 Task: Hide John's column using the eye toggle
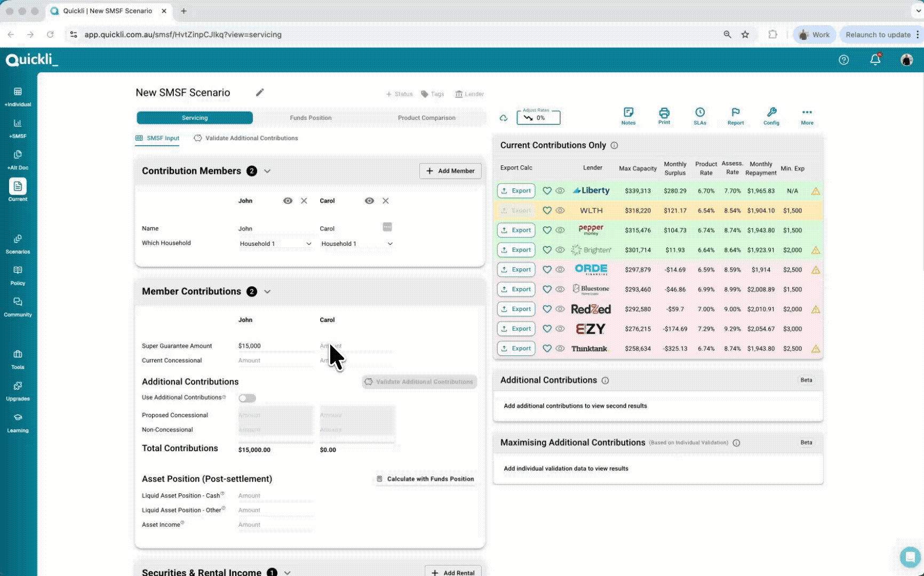point(288,201)
